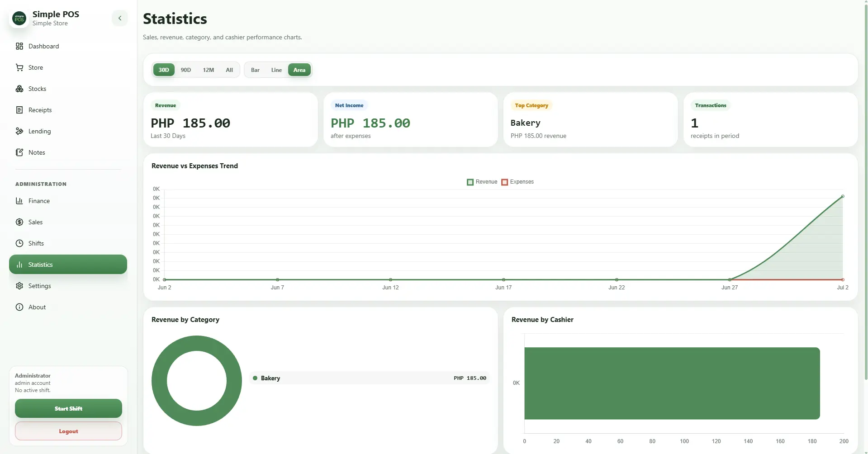Open the Dashboard grid icon
The image size is (868, 454).
[x=19, y=46]
